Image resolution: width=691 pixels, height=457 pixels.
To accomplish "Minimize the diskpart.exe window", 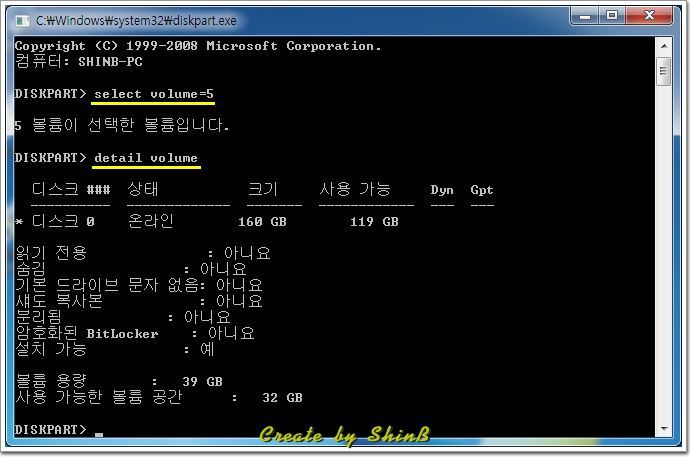I will click(x=585, y=16).
